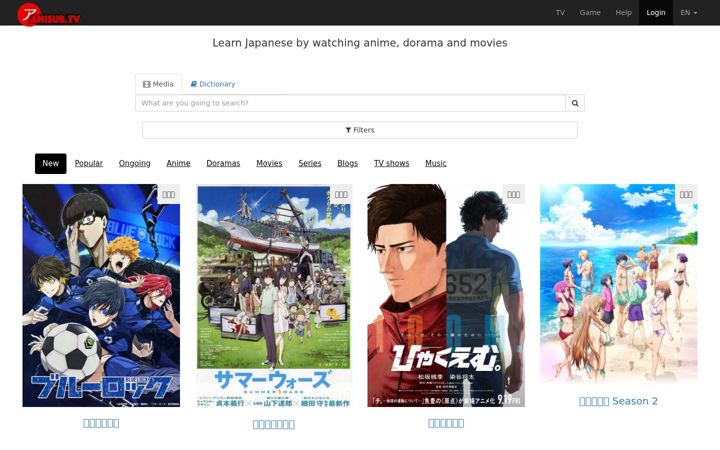Select the Series category link
Image resolution: width=720 pixels, height=450 pixels.
coord(310,163)
